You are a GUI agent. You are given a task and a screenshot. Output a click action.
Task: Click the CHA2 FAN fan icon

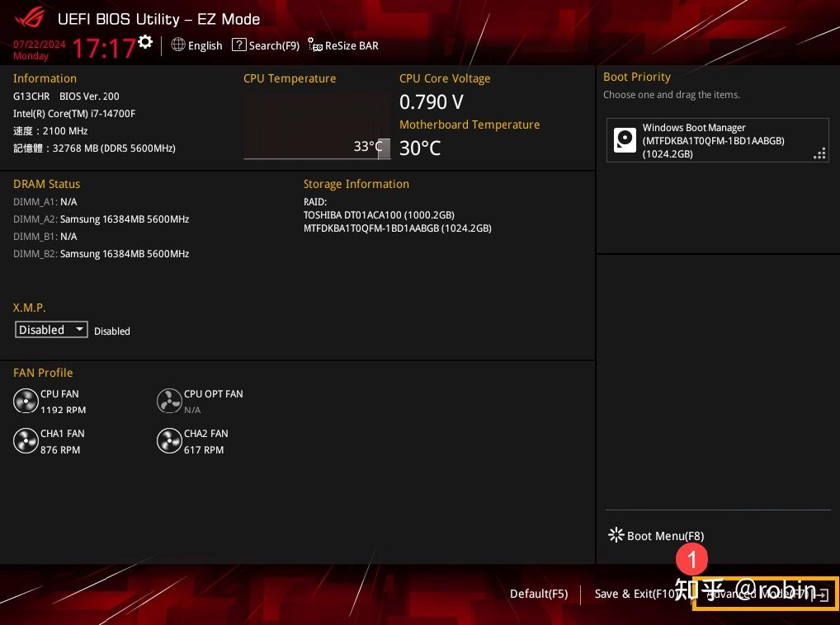click(x=169, y=440)
